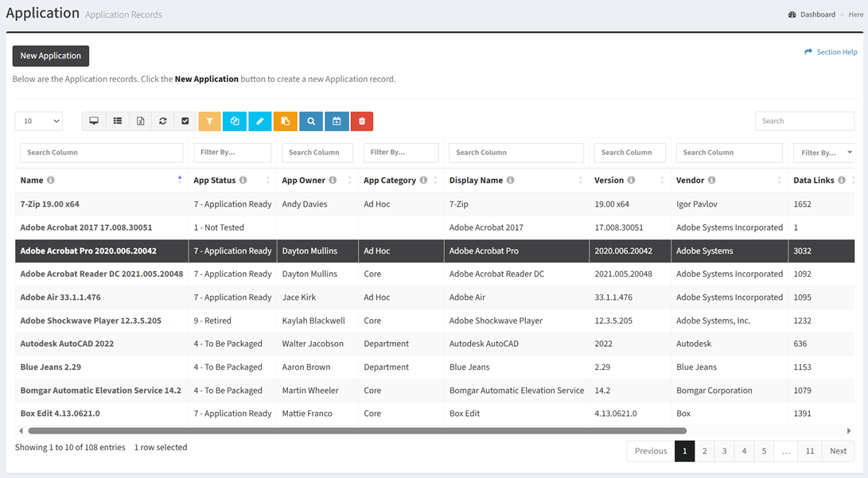Click the orange paste clipboard icon
Screen dimensions: 868x478
click(286, 121)
